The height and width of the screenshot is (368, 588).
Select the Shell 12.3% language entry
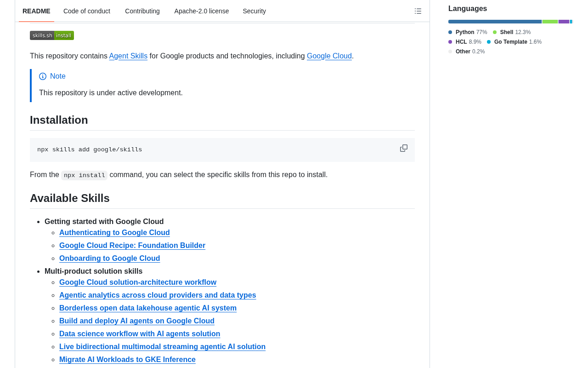click(512, 32)
